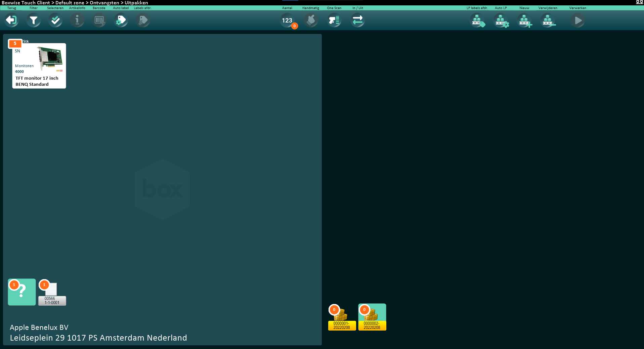Select the TFT monitor 17 inch item tile

pyautogui.click(x=39, y=66)
